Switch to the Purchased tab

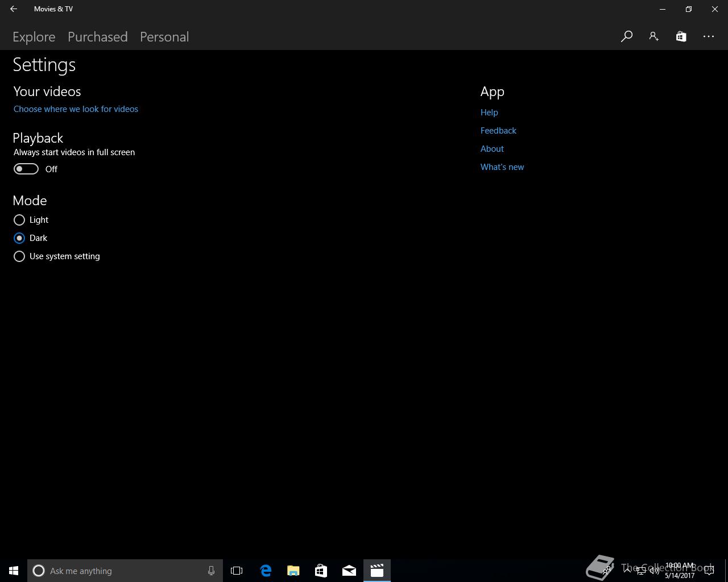(98, 37)
